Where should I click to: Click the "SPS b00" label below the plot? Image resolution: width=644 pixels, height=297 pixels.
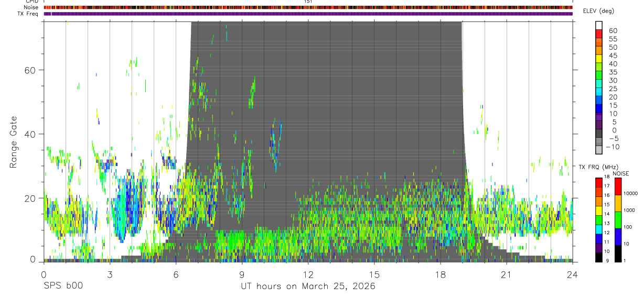[x=63, y=286]
